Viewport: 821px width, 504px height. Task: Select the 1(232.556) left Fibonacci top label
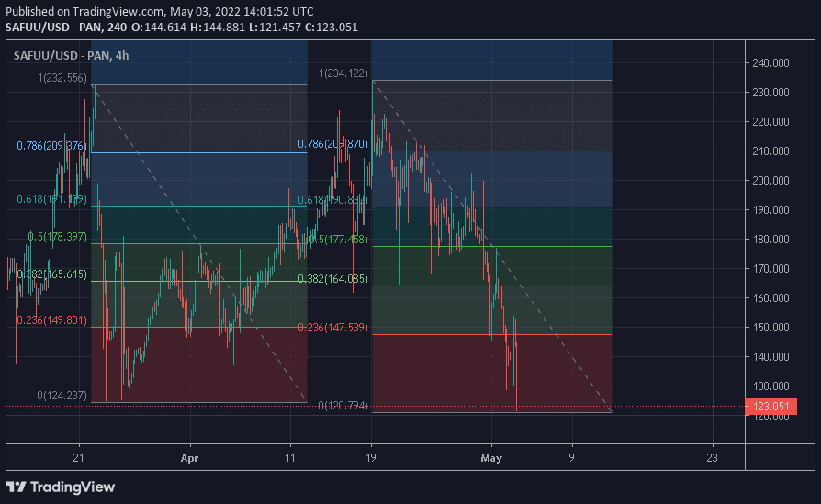[62, 78]
